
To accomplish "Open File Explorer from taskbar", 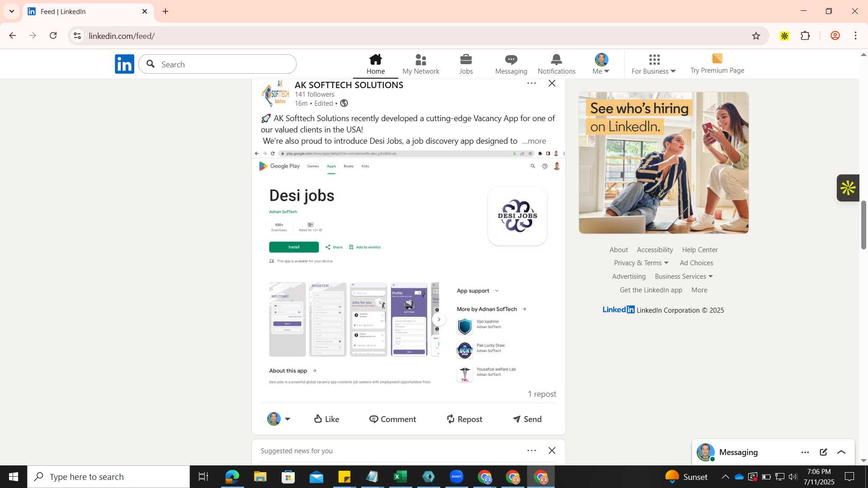I will (x=260, y=477).
